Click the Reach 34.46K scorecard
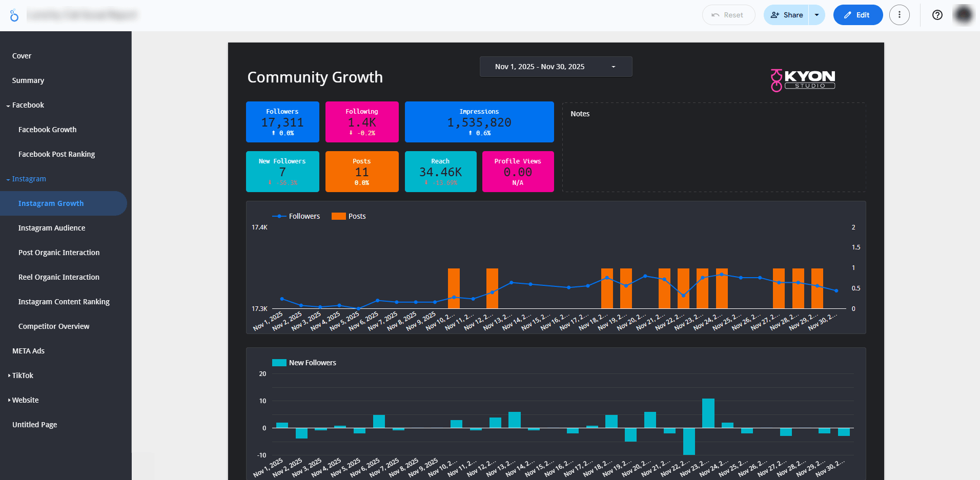The width and height of the screenshot is (980, 480). (441, 172)
